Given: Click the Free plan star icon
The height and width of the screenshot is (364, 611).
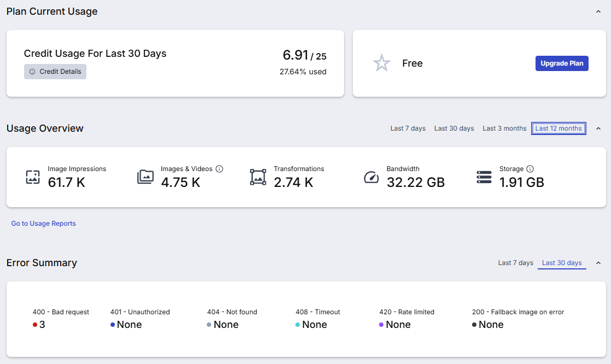Looking at the screenshot, I should [381, 63].
